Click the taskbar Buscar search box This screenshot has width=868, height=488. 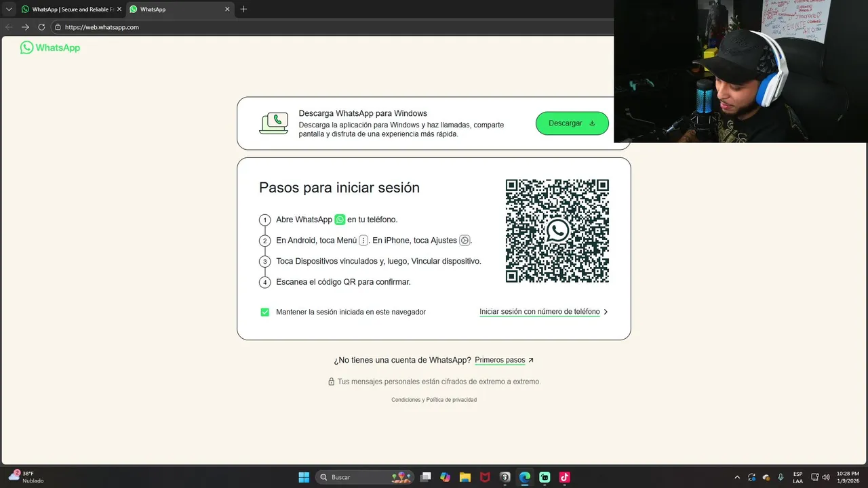click(x=364, y=477)
